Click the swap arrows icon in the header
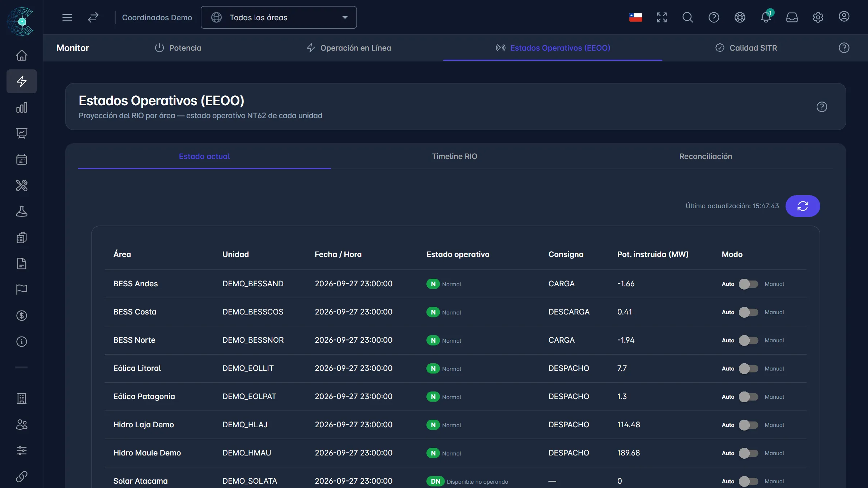 tap(93, 17)
